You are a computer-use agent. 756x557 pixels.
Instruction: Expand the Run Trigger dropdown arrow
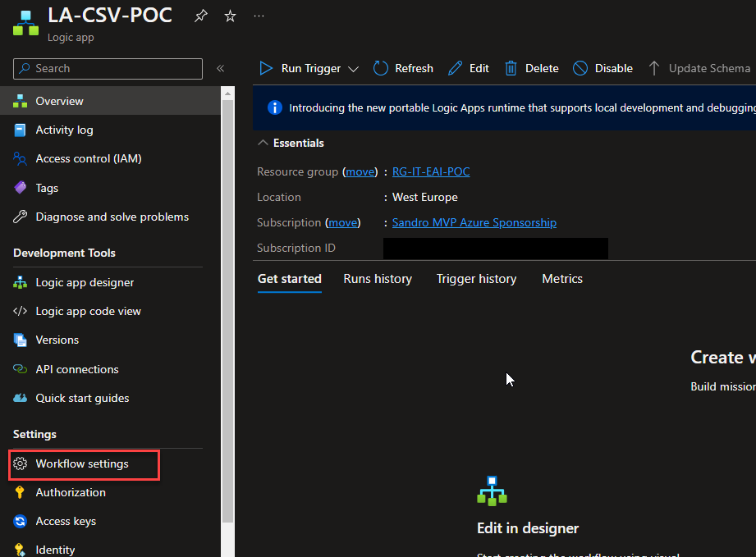(x=354, y=69)
